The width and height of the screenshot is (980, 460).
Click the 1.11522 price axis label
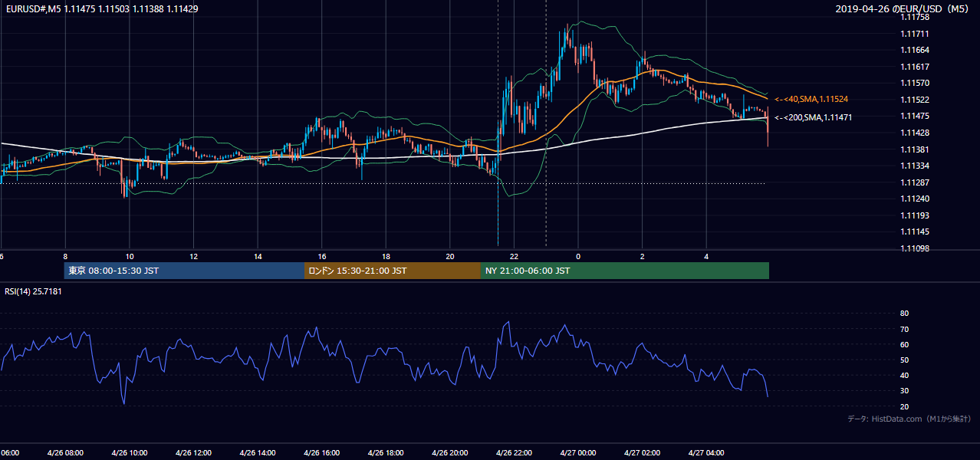(x=914, y=100)
